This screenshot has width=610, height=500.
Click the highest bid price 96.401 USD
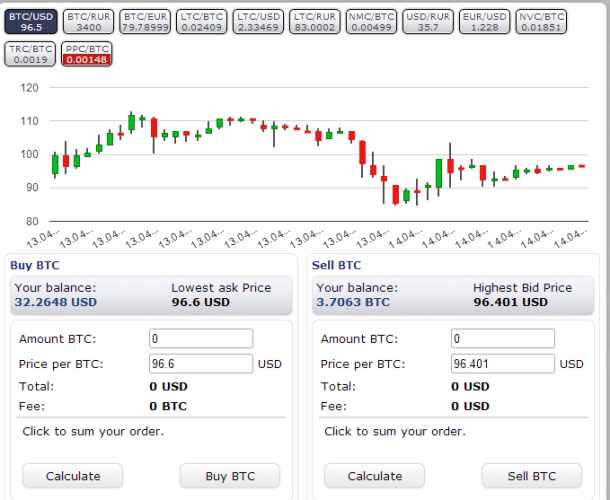coord(510,302)
